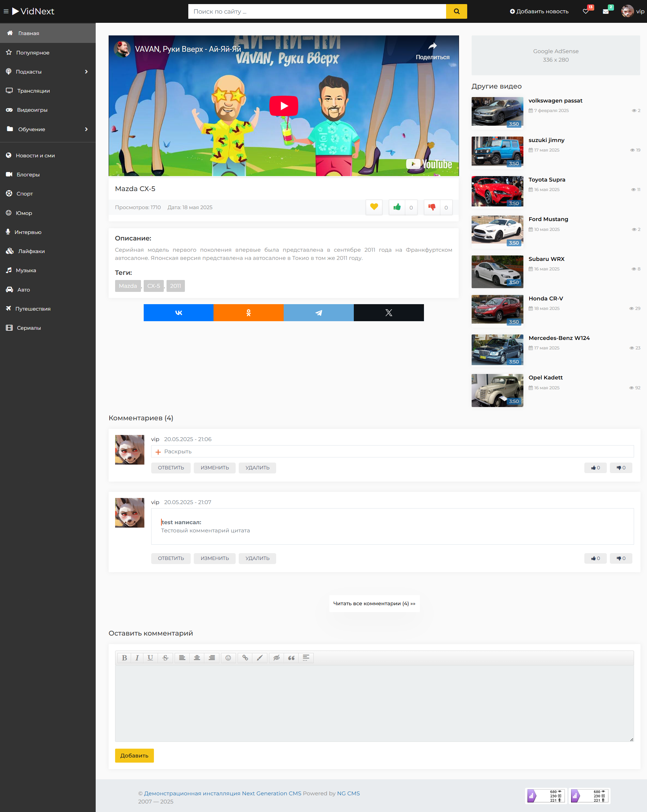Open favorites heart with 13 badge

coord(586,11)
